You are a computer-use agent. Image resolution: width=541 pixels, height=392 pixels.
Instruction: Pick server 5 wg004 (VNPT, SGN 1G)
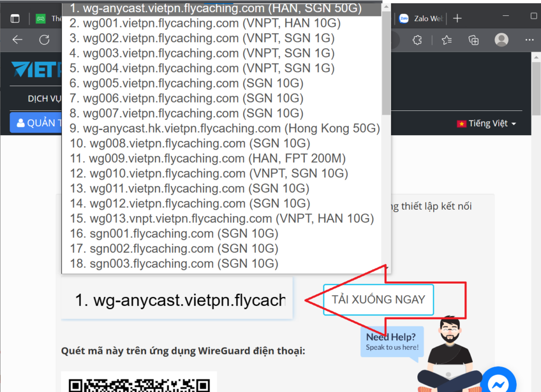pyautogui.click(x=221, y=68)
